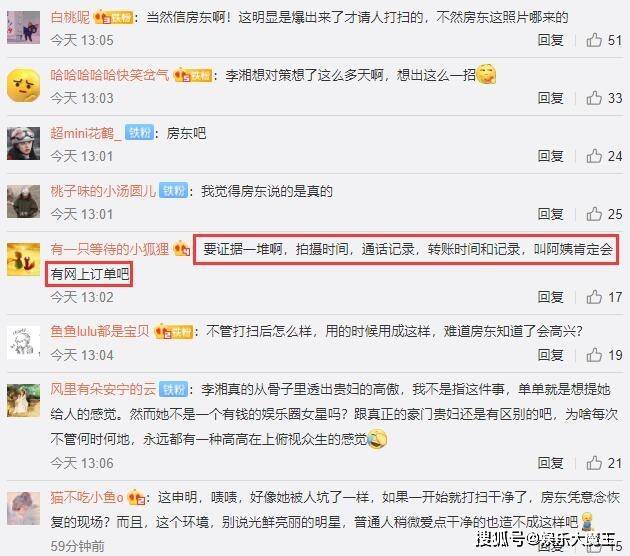Click username 有一只等待的小狐狸
This screenshot has height=556, width=630.
[110, 249]
